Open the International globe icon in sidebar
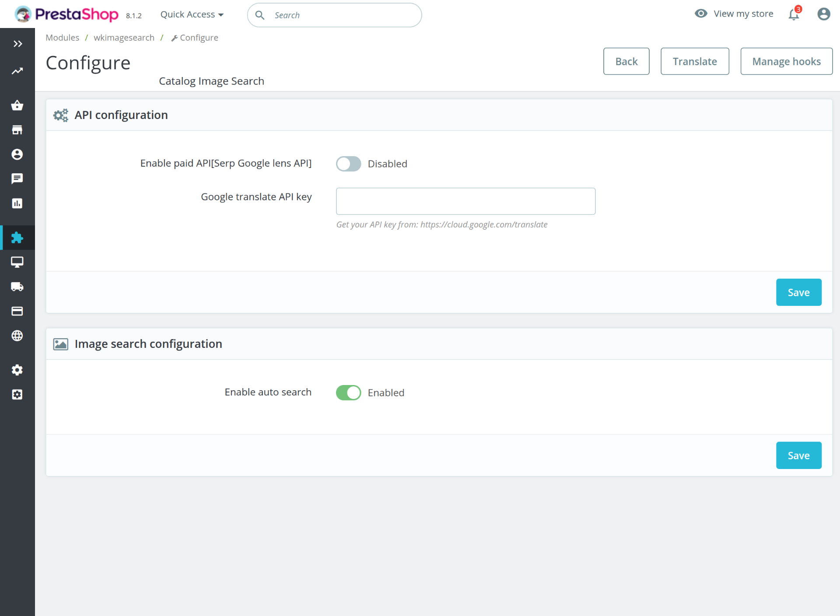Viewport: 840px width, 616px height. coord(17,336)
